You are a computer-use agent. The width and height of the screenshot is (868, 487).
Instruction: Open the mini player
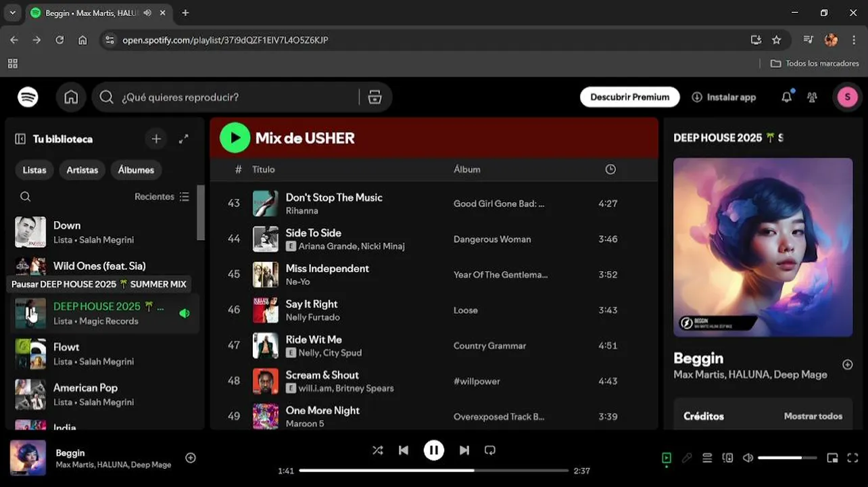(x=832, y=458)
